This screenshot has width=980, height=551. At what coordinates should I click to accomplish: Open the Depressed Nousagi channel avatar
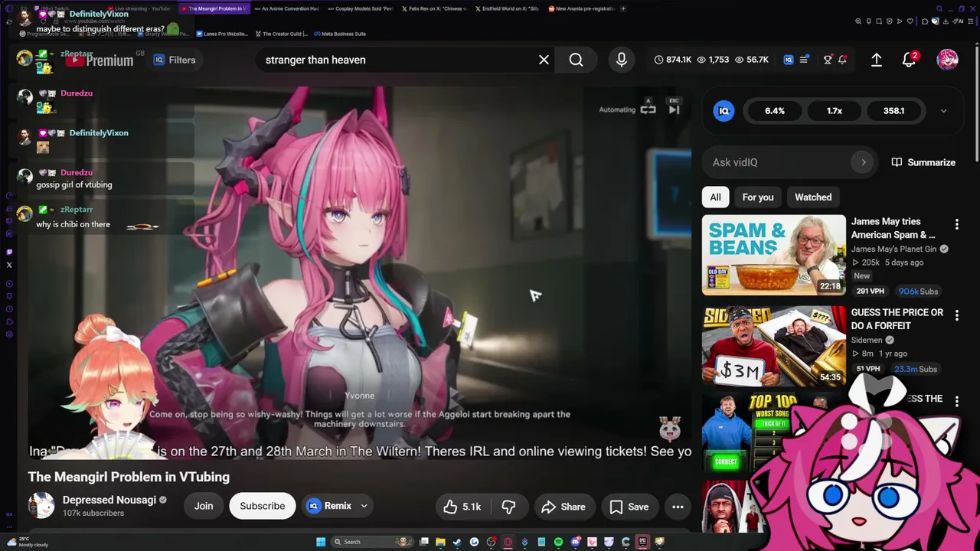(41, 506)
